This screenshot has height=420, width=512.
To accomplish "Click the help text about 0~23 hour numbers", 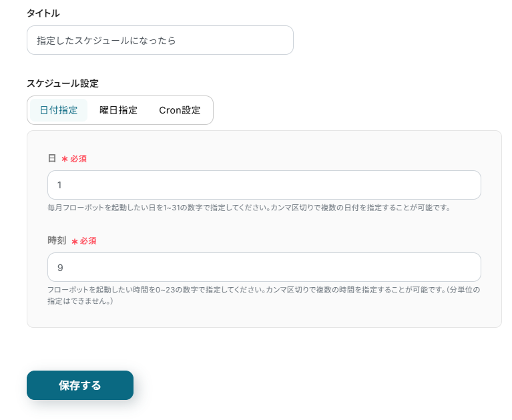I will click(264, 295).
